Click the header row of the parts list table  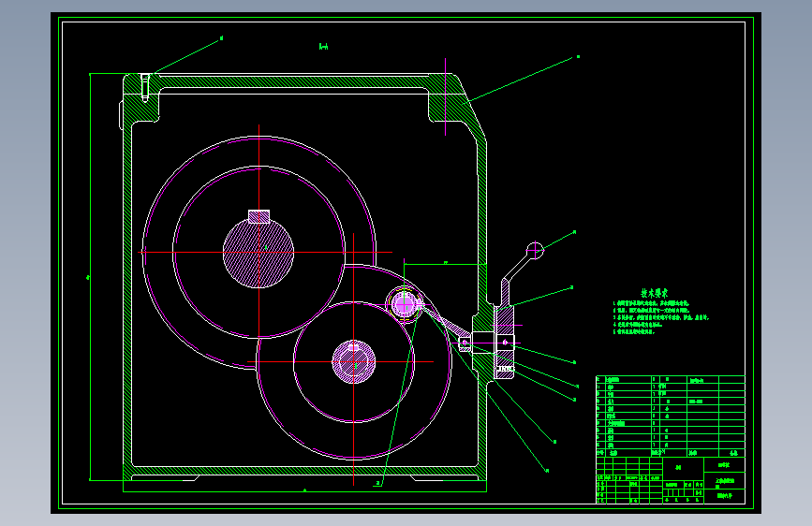(671, 453)
